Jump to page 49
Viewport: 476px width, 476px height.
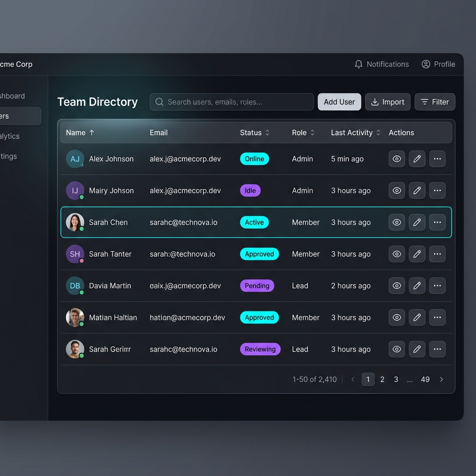click(425, 379)
